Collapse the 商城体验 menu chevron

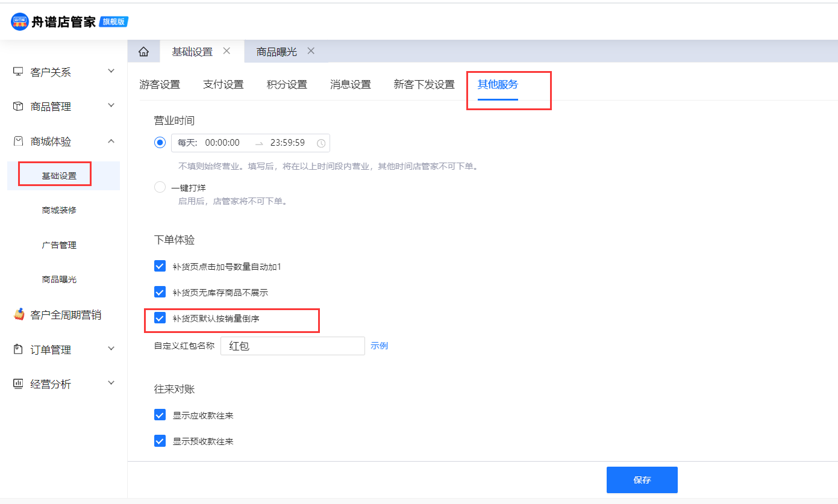(111, 141)
